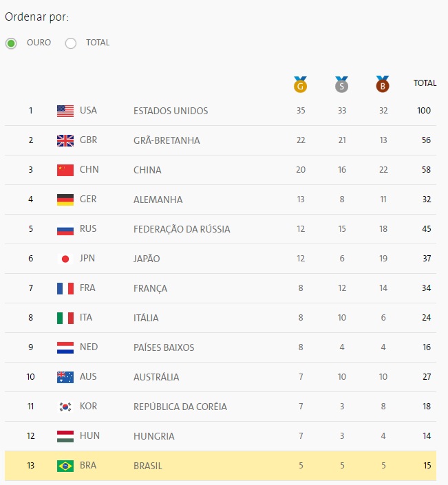448x485 pixels.
Task: Click the Hungary flag icon
Action: pos(65,436)
